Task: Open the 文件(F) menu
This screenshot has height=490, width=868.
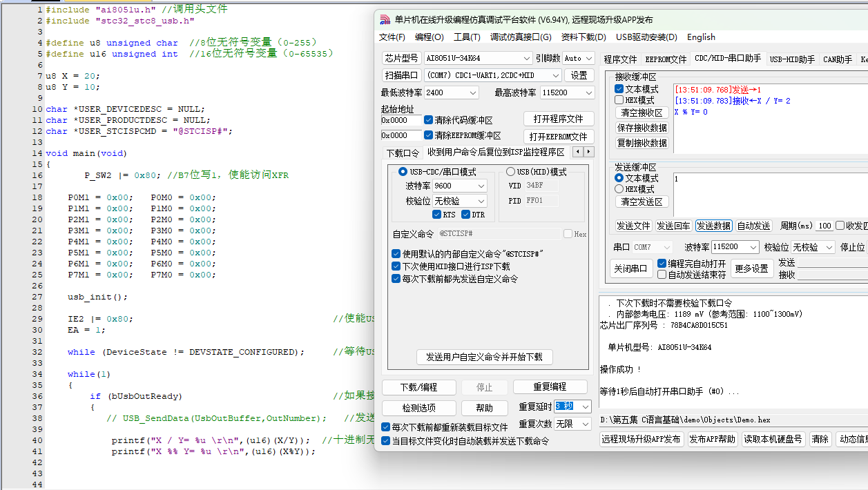Action: [x=392, y=37]
